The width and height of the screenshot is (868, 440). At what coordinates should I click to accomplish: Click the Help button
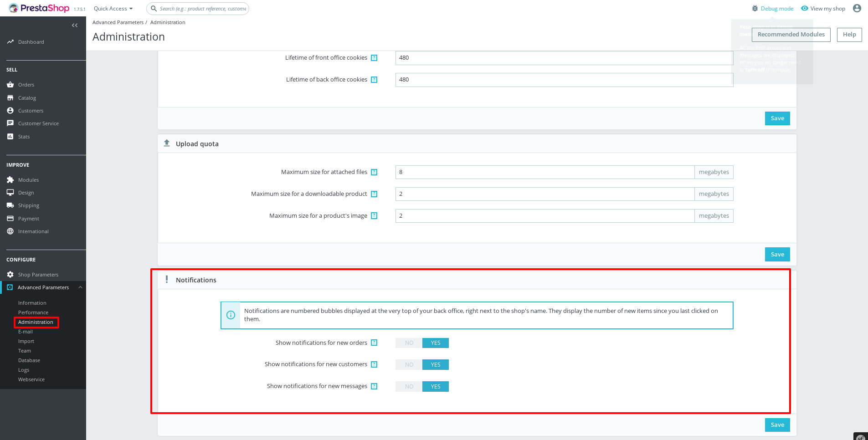point(849,35)
